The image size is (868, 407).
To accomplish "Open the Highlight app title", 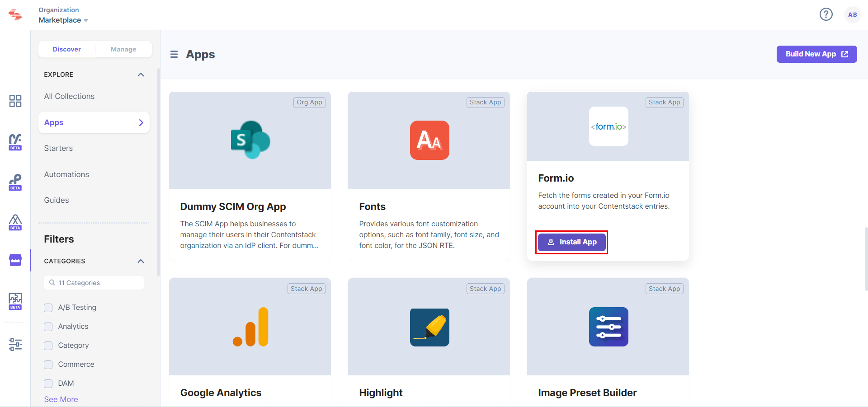I will point(381,393).
